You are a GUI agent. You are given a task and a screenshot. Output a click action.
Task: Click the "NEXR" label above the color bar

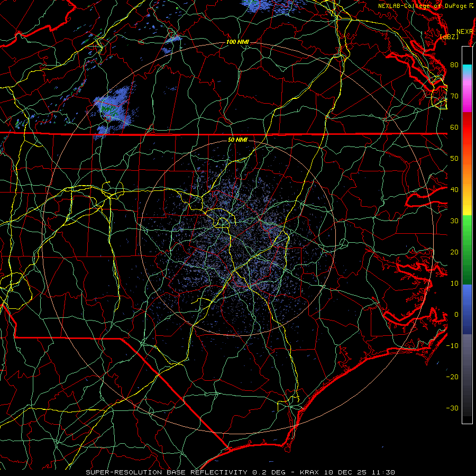click(465, 32)
